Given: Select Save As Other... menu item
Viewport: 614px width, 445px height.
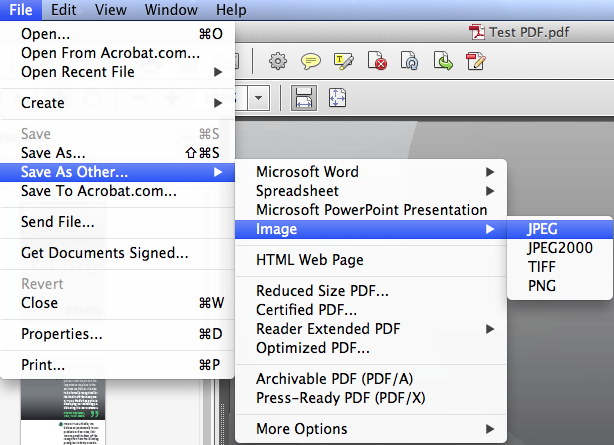Looking at the screenshot, I should [117, 172].
